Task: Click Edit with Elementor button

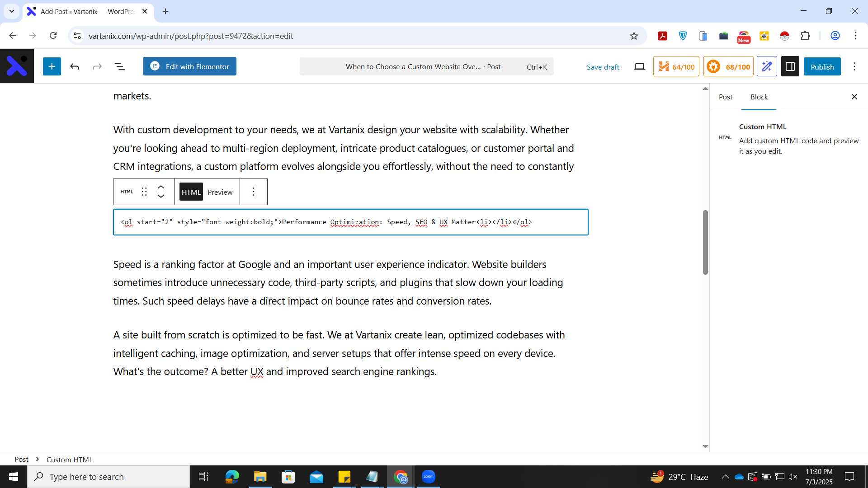Action: 189,66
